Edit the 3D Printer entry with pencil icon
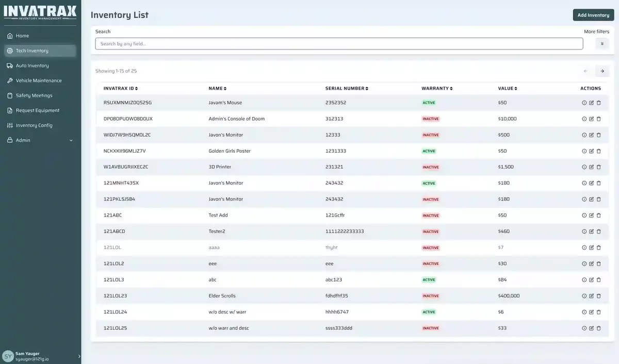 [x=591, y=167]
